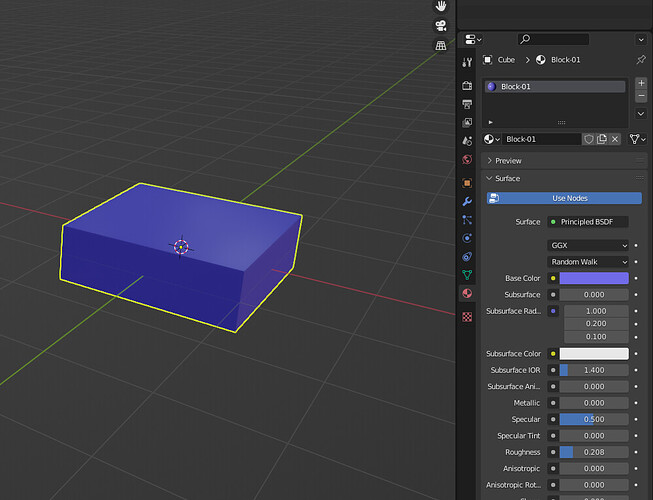
Task: Click the Subsurface Radius blue socket dot
Action: pos(553,311)
